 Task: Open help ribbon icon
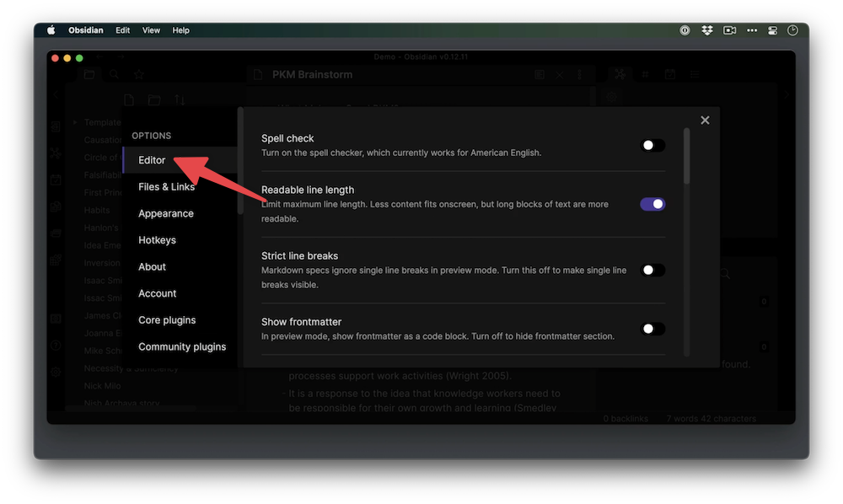(x=56, y=346)
